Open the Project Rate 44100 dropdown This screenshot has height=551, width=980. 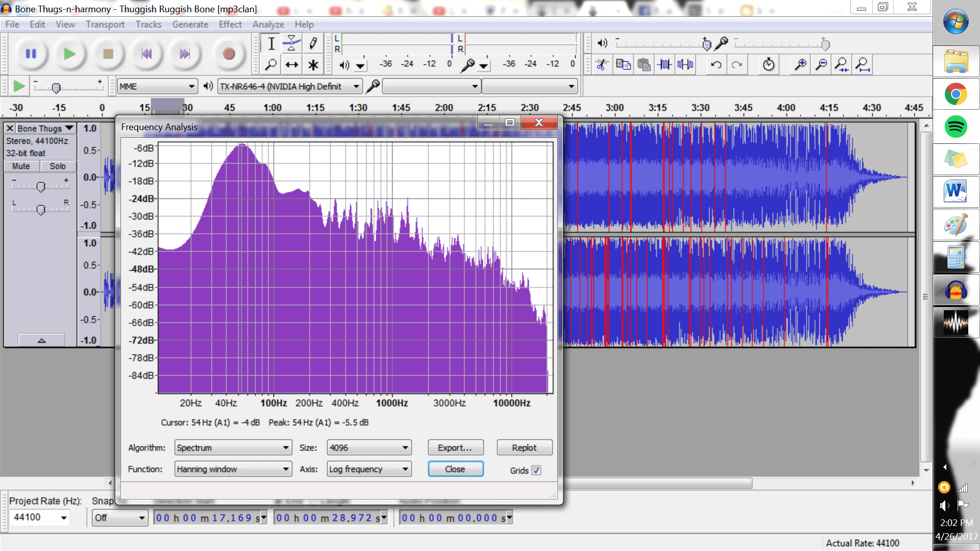pyautogui.click(x=40, y=517)
